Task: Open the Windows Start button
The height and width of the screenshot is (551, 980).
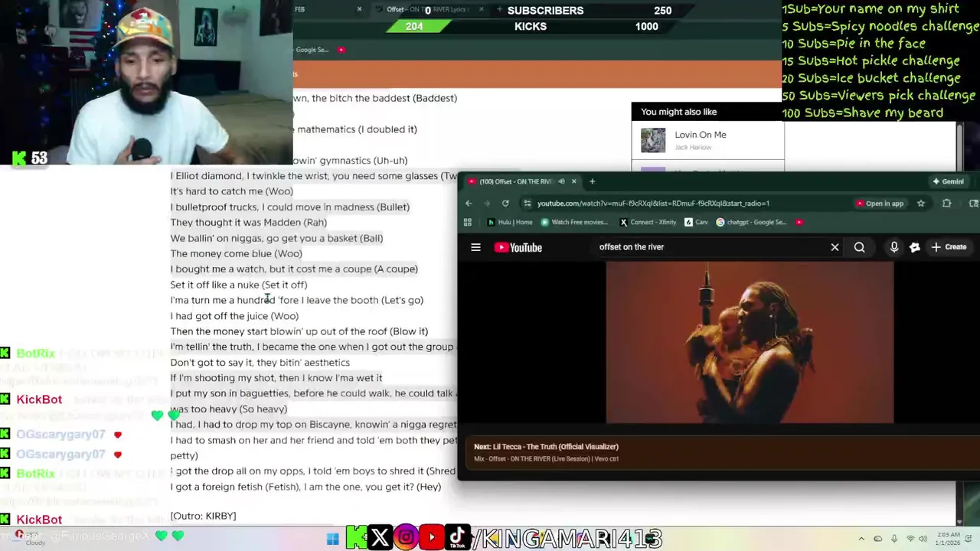Action: point(332,539)
